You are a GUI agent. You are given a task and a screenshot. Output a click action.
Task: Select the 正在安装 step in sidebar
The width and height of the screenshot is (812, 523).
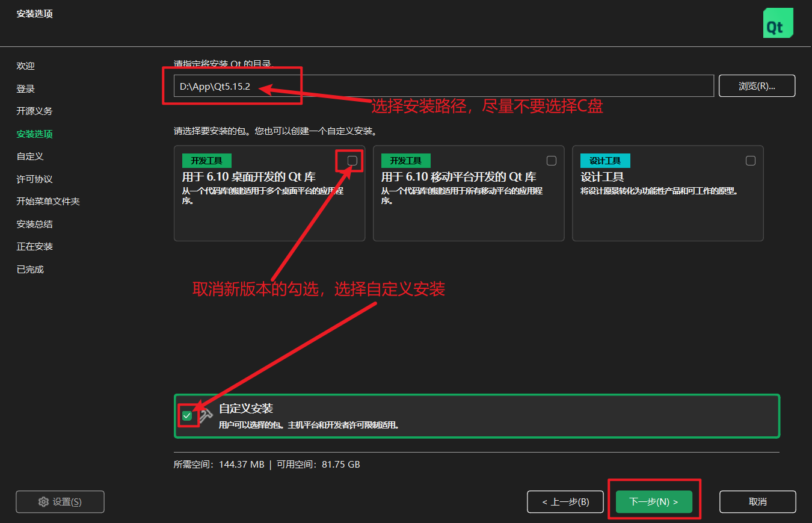click(35, 247)
